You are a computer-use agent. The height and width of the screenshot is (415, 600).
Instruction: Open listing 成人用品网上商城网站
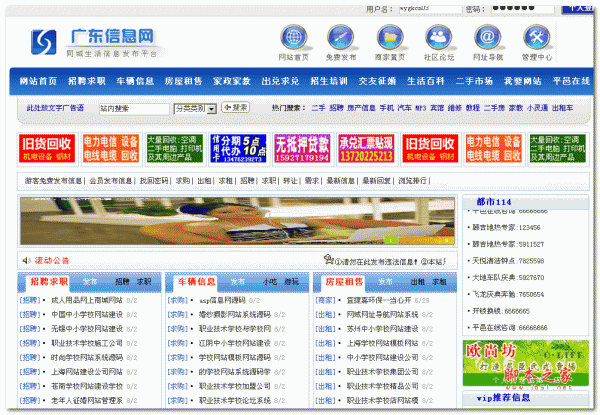pos(87,300)
